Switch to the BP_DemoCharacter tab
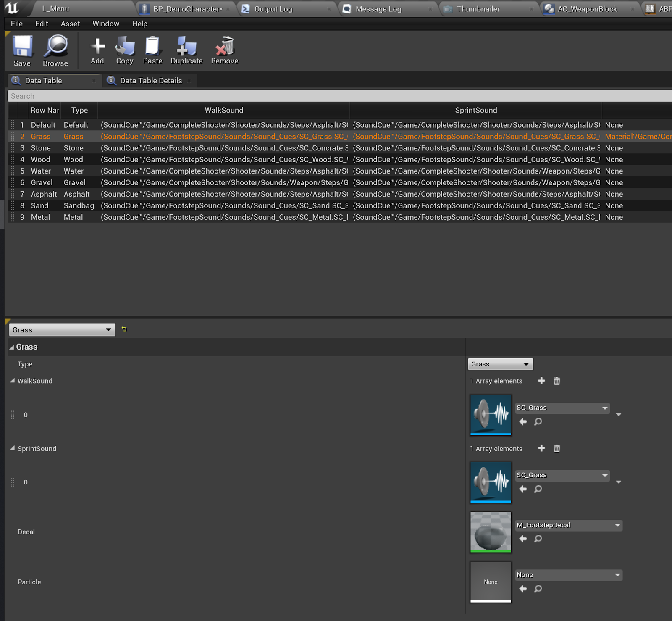Viewport: 672px width, 621px height. coord(186,9)
